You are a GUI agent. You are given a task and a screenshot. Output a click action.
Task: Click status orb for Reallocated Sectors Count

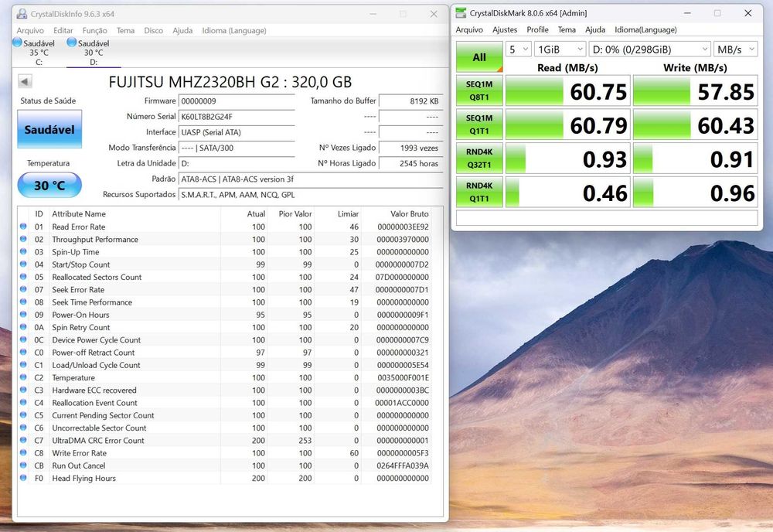pos(23,277)
